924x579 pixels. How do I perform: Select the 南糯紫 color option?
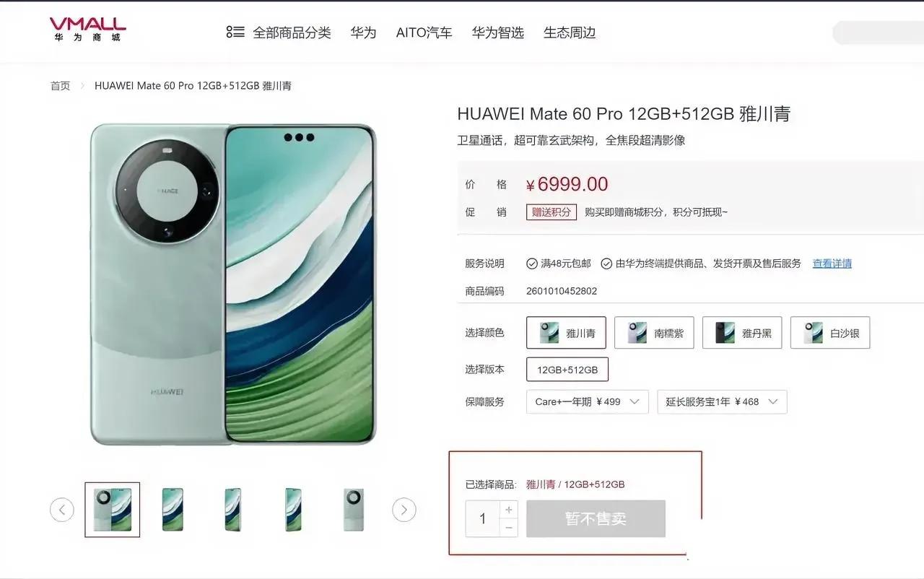click(654, 333)
